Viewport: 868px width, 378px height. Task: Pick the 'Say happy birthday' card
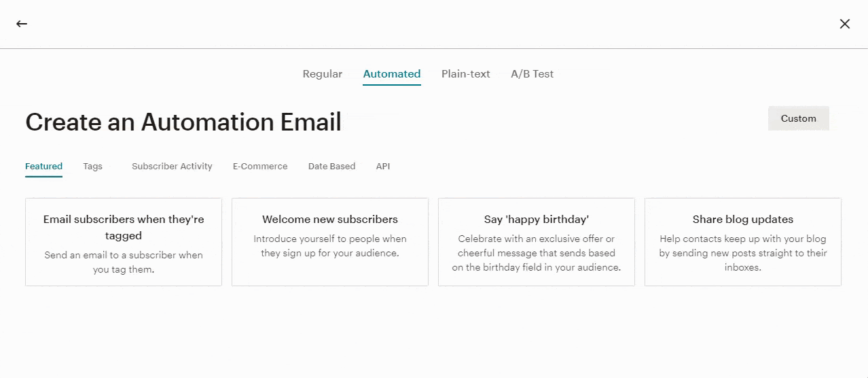coord(537,242)
